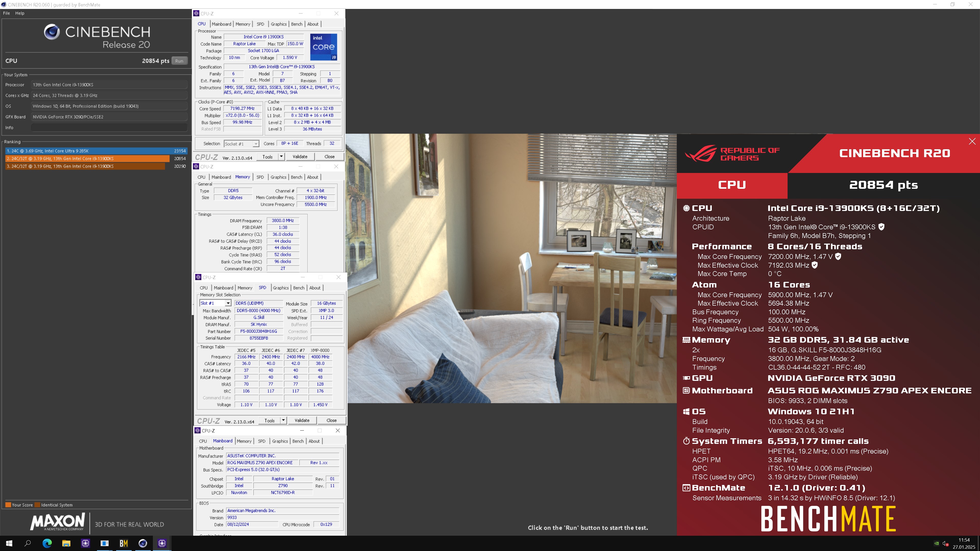The width and height of the screenshot is (980, 551).
Task: Expand Tools arrow in CPU-Z SPD window
Action: coord(284,421)
